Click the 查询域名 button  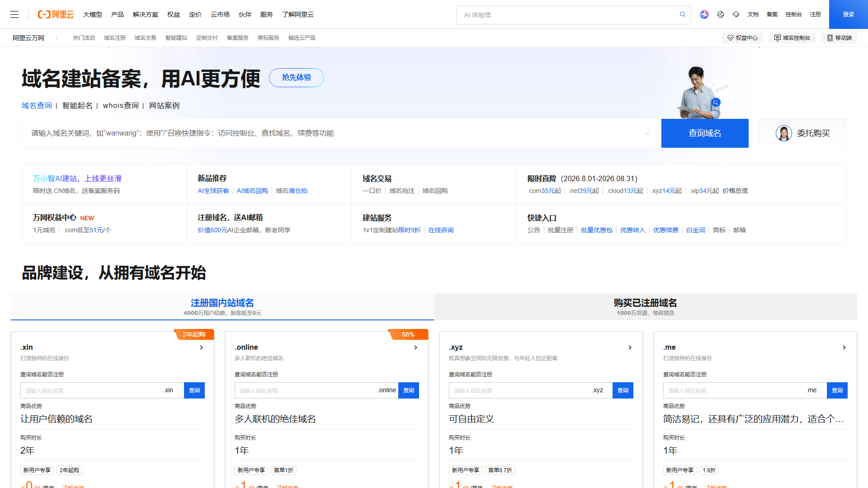[705, 133]
